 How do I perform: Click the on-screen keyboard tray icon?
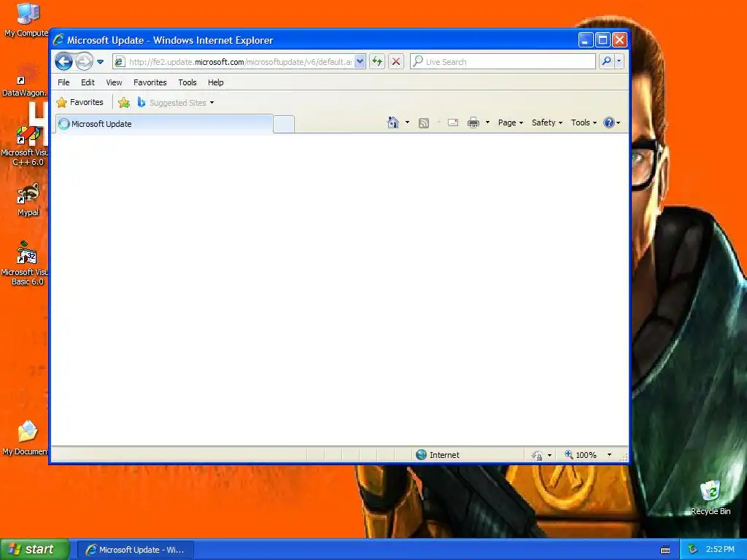click(665, 550)
